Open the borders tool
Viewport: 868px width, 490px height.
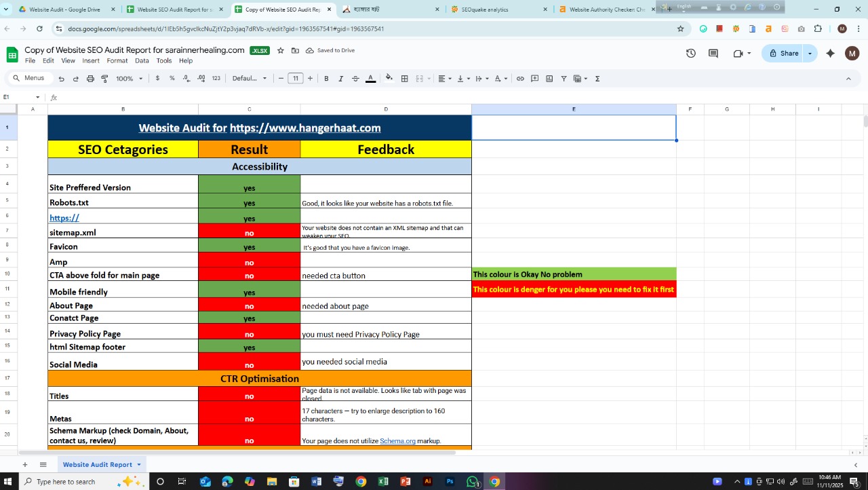tap(404, 78)
